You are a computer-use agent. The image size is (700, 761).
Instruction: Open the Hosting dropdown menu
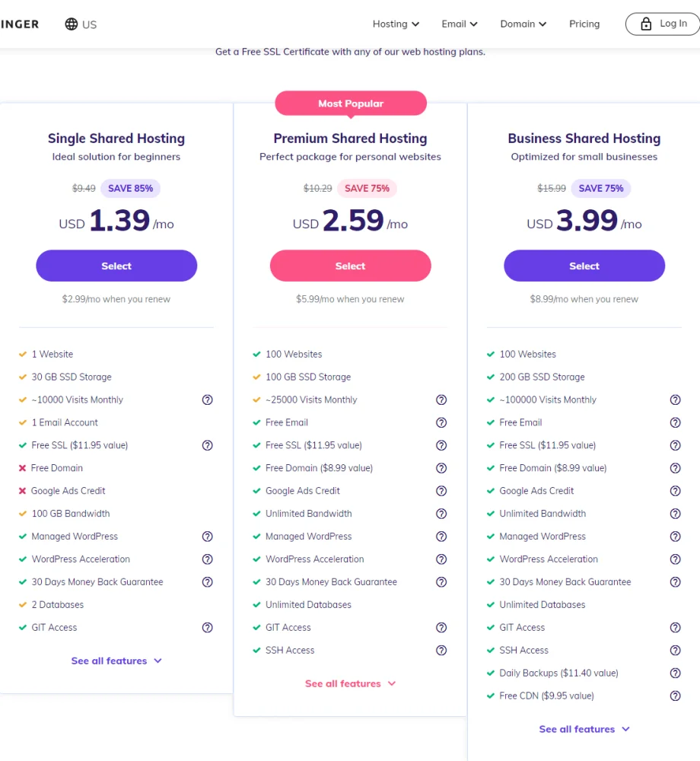[x=396, y=24]
